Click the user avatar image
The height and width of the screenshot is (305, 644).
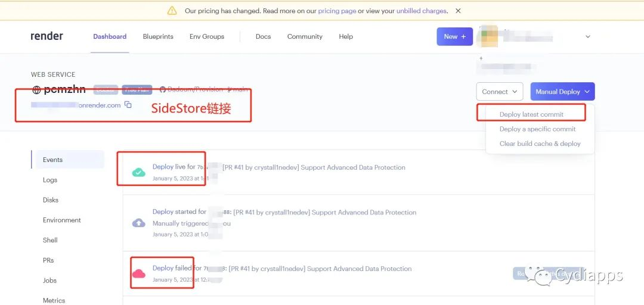[x=488, y=36]
